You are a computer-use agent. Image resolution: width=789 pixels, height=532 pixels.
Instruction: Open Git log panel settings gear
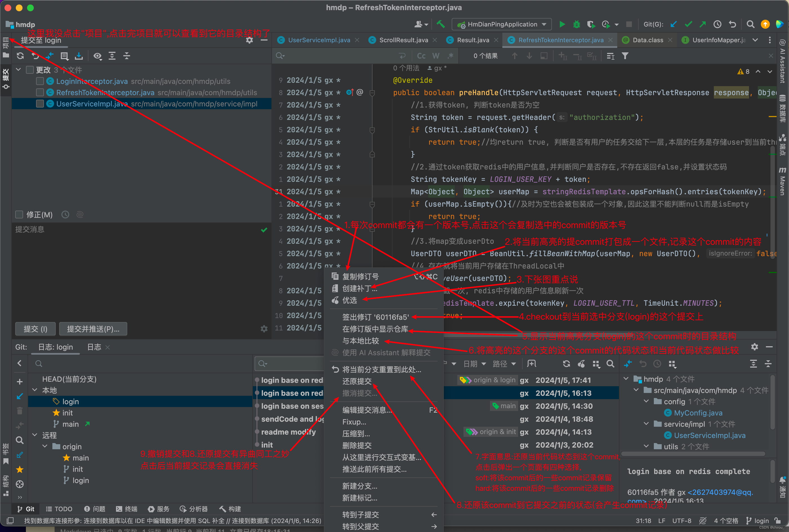(x=754, y=347)
